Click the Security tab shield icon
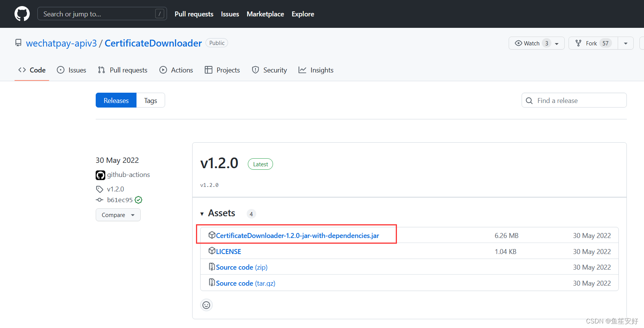644x328 pixels. tap(255, 70)
